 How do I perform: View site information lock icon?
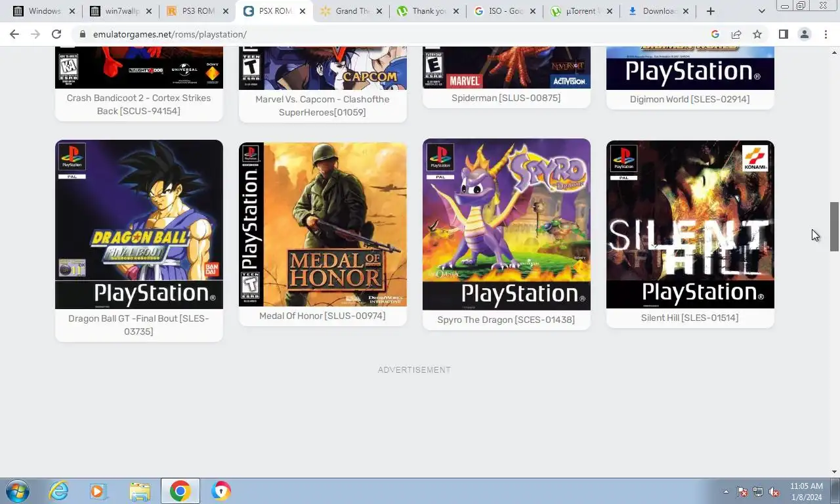coord(82,34)
